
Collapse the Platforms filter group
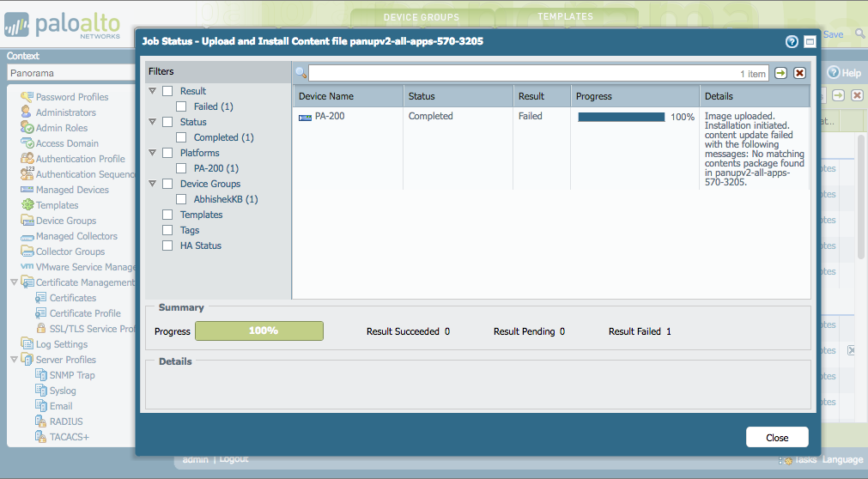coord(152,153)
